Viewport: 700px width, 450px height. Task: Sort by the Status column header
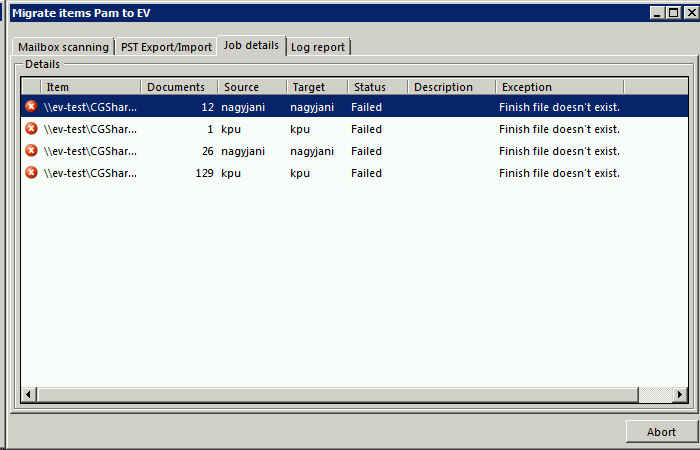pos(376,87)
